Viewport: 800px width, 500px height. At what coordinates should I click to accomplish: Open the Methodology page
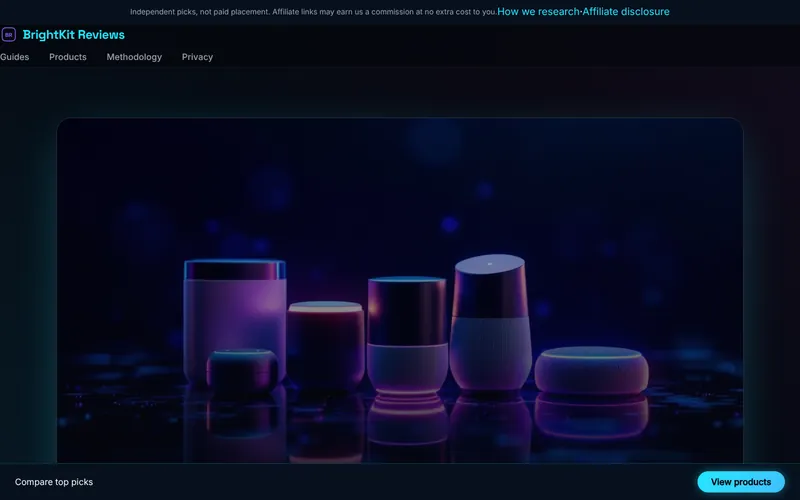[x=134, y=57]
